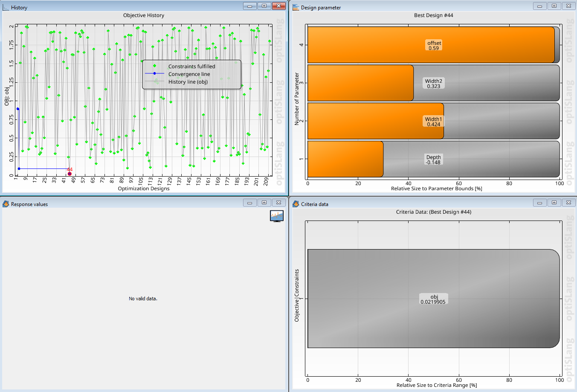Viewport: 577px width, 392px height.
Task: Click the Depth parameter bar
Action: point(434,160)
